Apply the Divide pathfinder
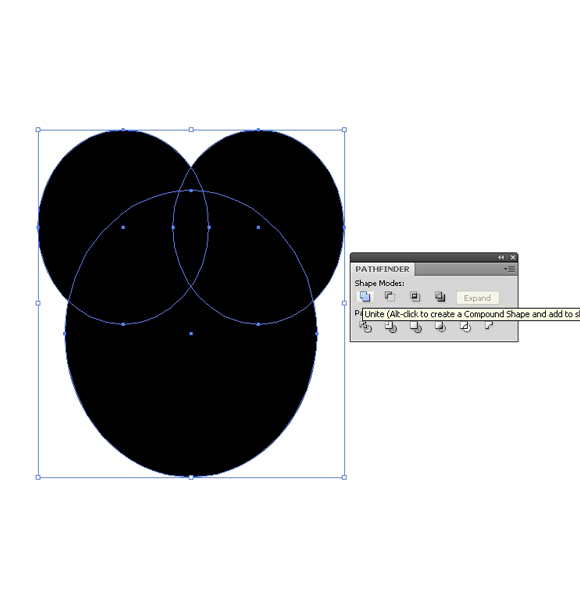Image resolution: width=580 pixels, height=600 pixels. tap(365, 327)
